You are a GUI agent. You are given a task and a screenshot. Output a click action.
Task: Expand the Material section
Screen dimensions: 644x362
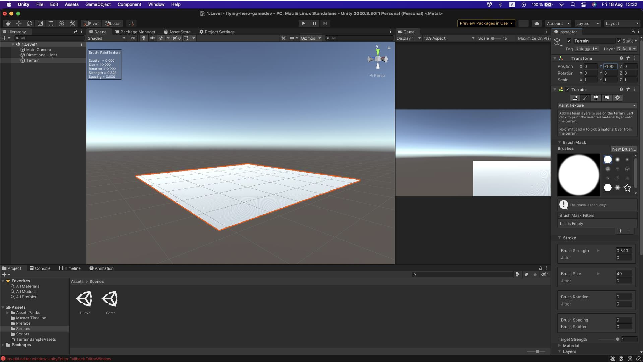pos(559,346)
